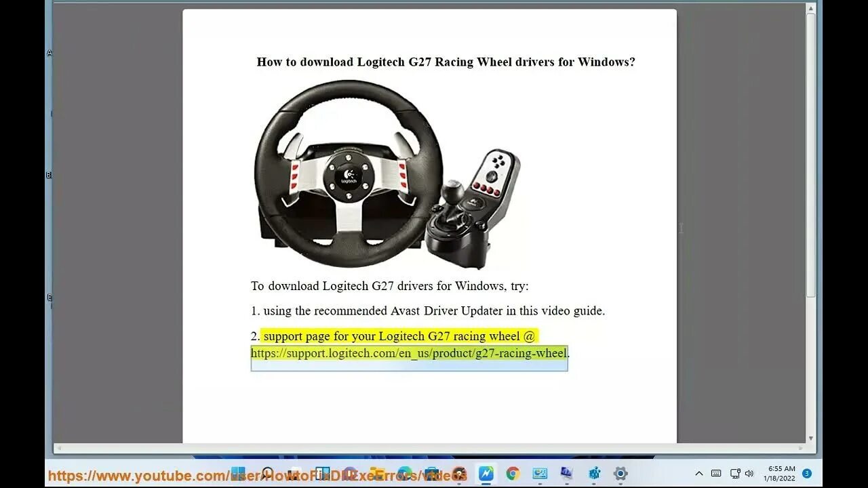This screenshot has width=868, height=488.
Task: Open notification center badge showing 3
Action: (807, 473)
